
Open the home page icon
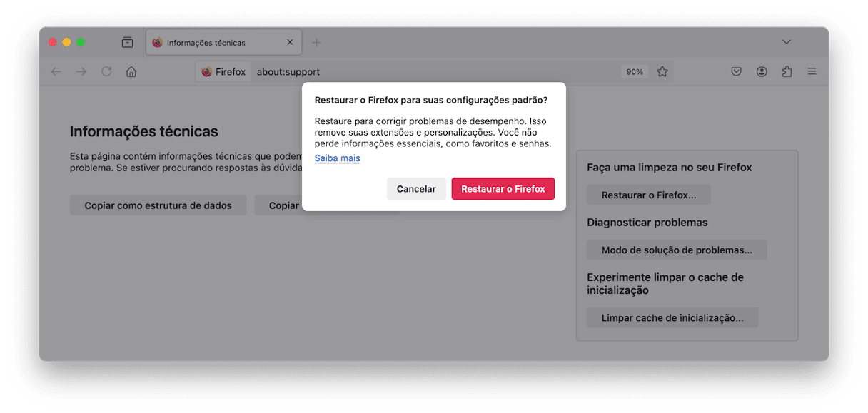point(131,71)
